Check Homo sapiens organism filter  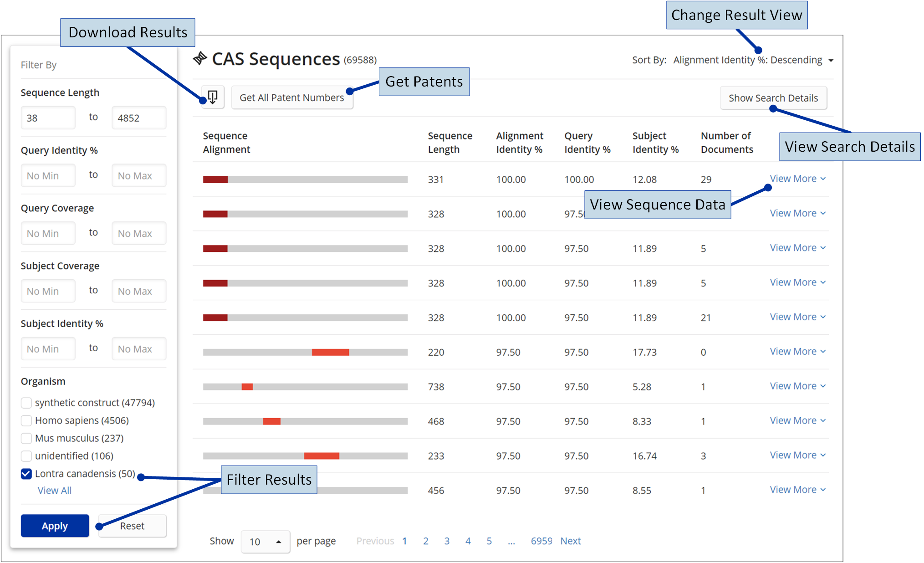click(26, 420)
